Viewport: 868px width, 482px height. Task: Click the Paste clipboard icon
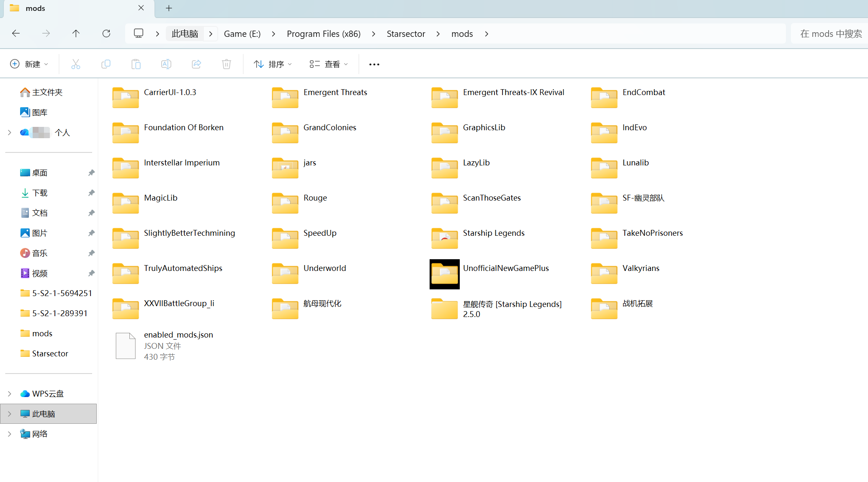pos(136,64)
